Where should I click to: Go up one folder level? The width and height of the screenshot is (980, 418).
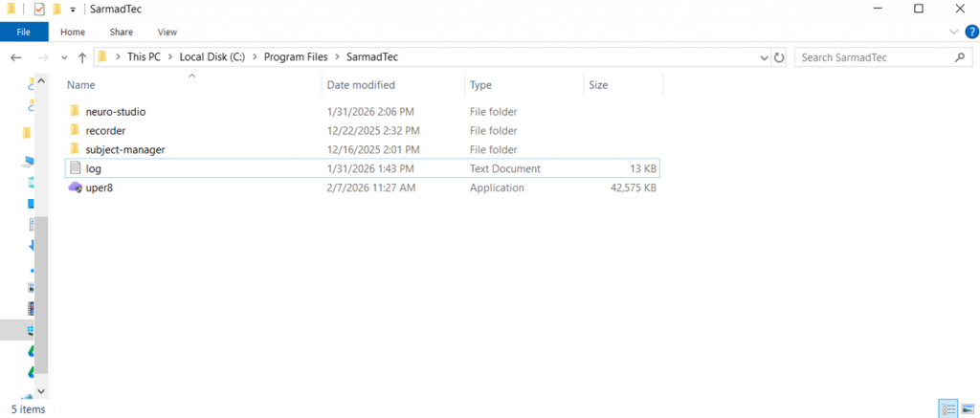pos(82,57)
